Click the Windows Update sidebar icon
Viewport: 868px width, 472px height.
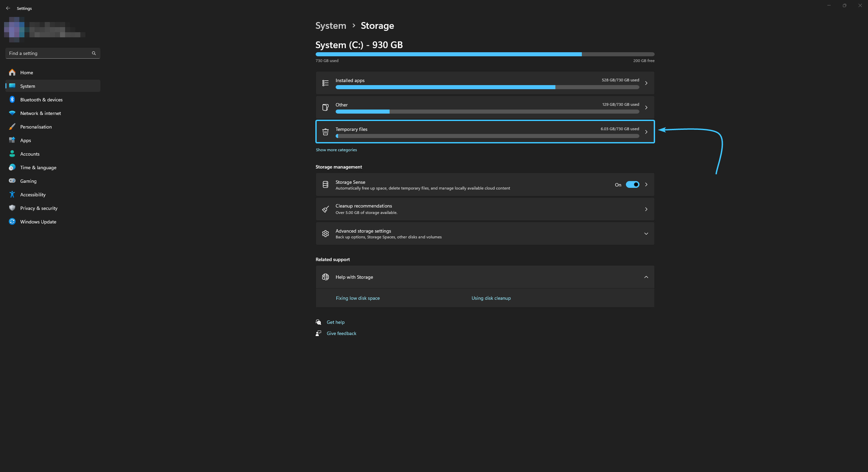click(12, 221)
